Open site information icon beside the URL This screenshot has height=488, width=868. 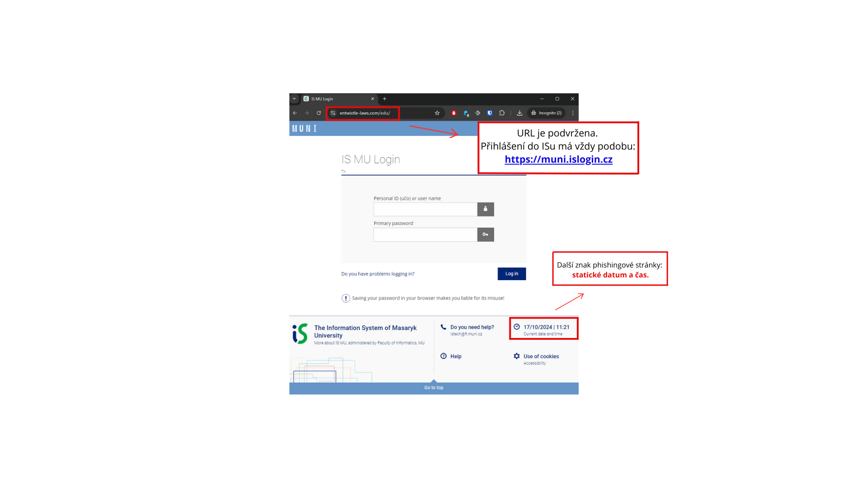coord(333,113)
